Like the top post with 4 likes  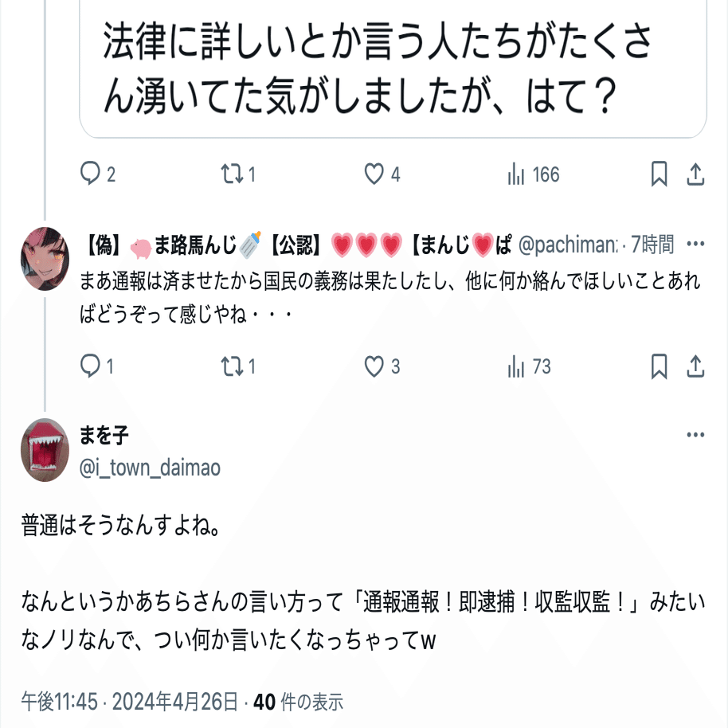(x=374, y=174)
